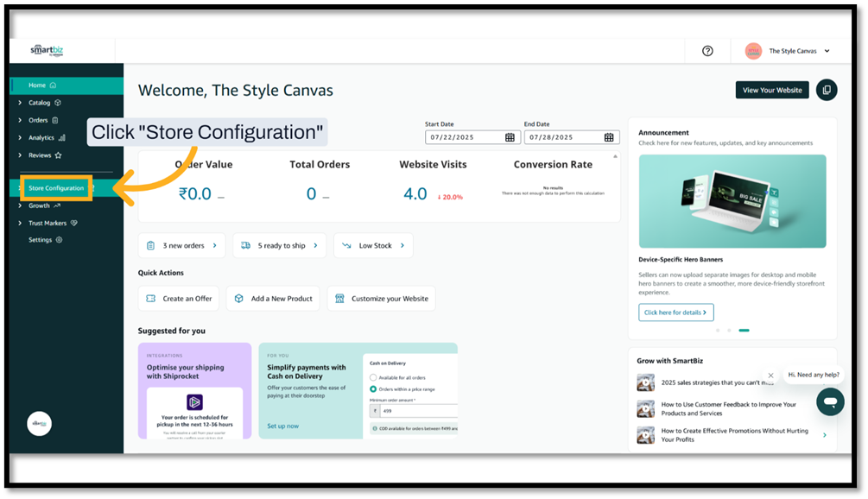Click the 'Set up now' link
This screenshot has width=868, height=499.
[x=282, y=426]
